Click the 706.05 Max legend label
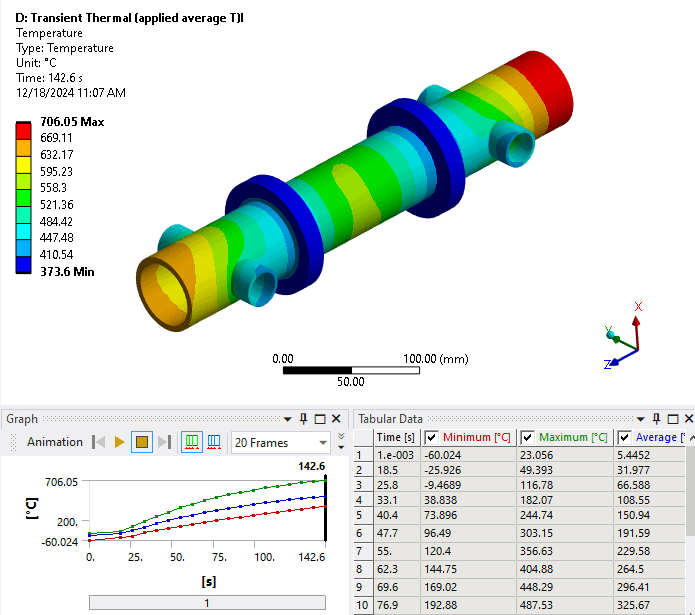The height and width of the screenshot is (615, 695). (x=72, y=122)
